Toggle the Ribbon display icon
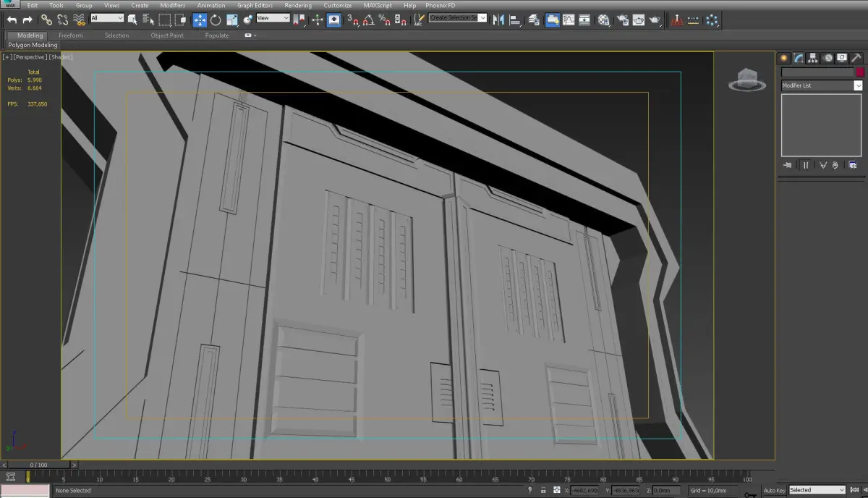The width and height of the screenshot is (868, 498). [552, 20]
